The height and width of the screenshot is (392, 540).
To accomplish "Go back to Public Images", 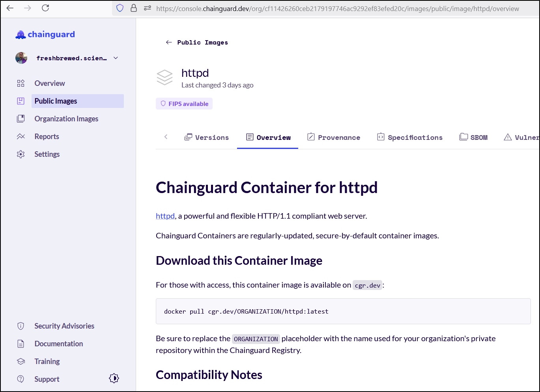I will [x=202, y=43].
